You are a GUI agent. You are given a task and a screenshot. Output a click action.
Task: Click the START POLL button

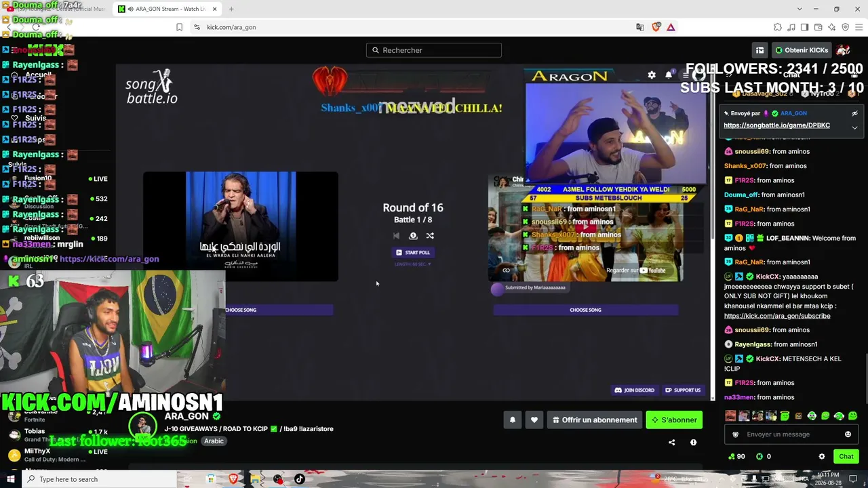[x=413, y=252]
